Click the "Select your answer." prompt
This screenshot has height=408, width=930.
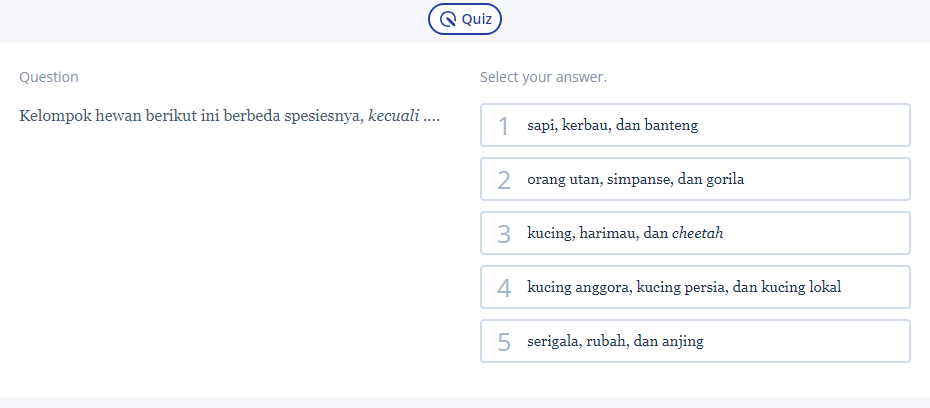543,77
